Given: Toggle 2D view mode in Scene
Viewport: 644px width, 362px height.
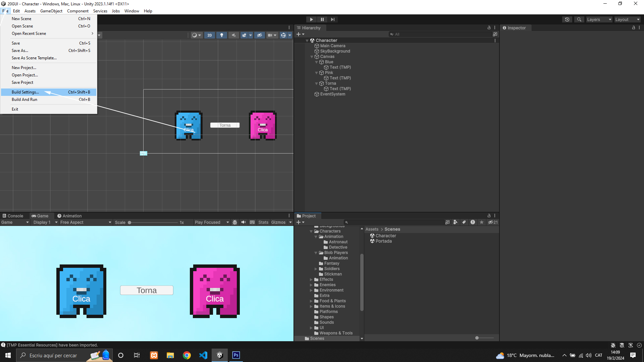Looking at the screenshot, I should 210,35.
